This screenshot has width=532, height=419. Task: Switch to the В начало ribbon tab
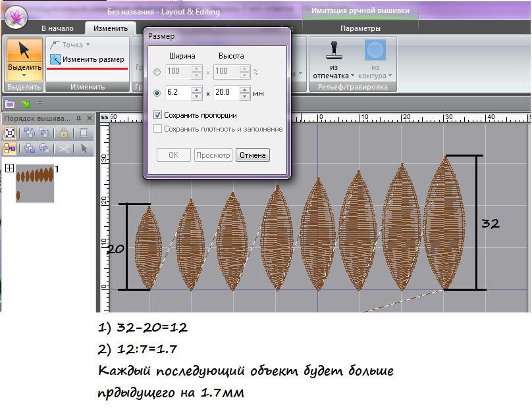pos(57,28)
